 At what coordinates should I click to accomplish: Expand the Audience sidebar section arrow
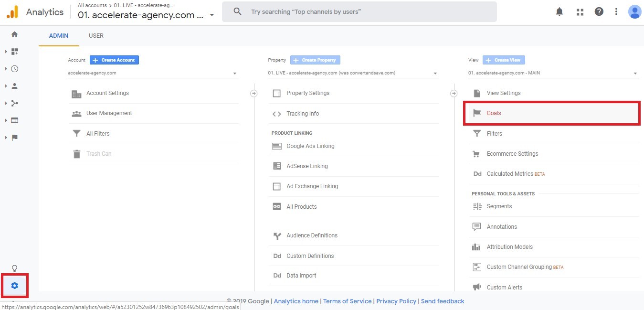[6, 86]
